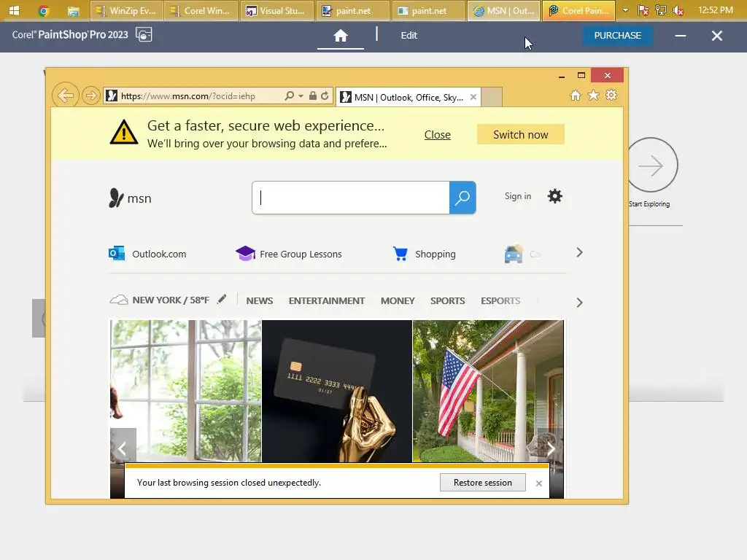Viewport: 747px width, 560px height.
Task: Click the PURCHASE button
Action: click(617, 36)
